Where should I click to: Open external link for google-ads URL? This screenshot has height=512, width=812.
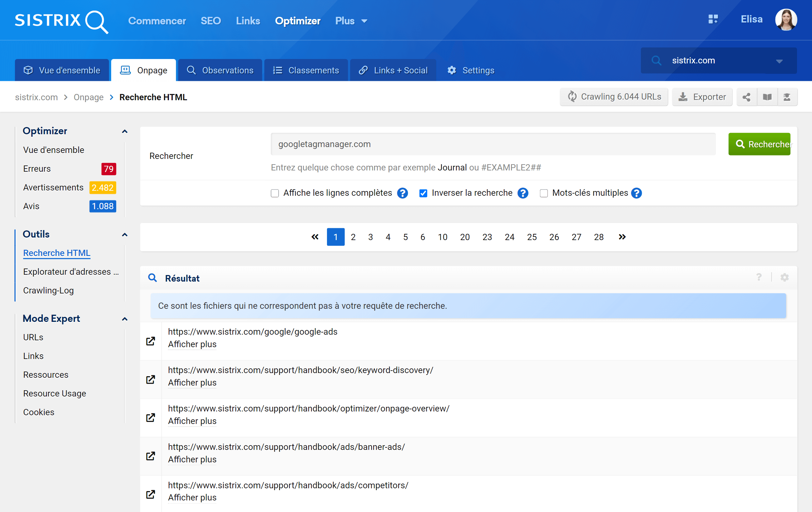(151, 341)
